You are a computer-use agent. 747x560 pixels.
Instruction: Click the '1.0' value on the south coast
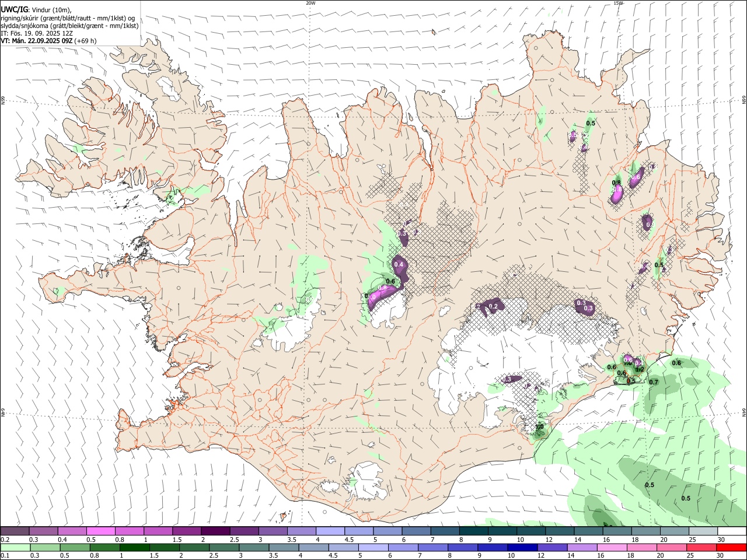[540, 427]
